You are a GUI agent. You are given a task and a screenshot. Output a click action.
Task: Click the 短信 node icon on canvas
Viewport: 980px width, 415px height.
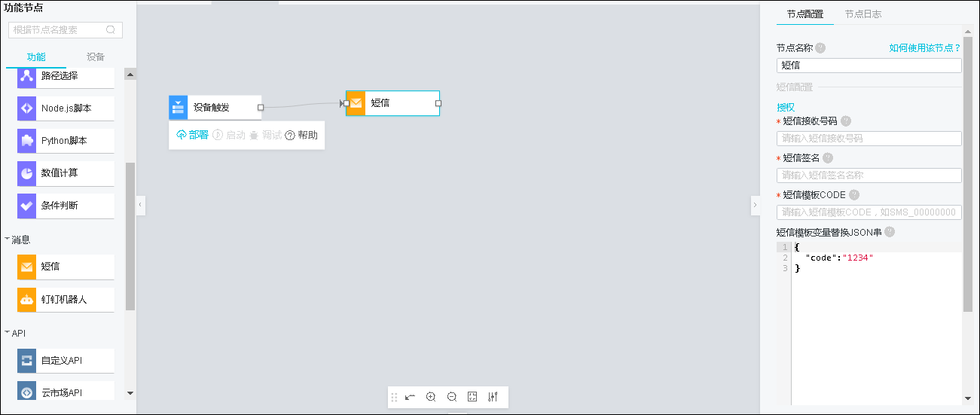tap(356, 103)
